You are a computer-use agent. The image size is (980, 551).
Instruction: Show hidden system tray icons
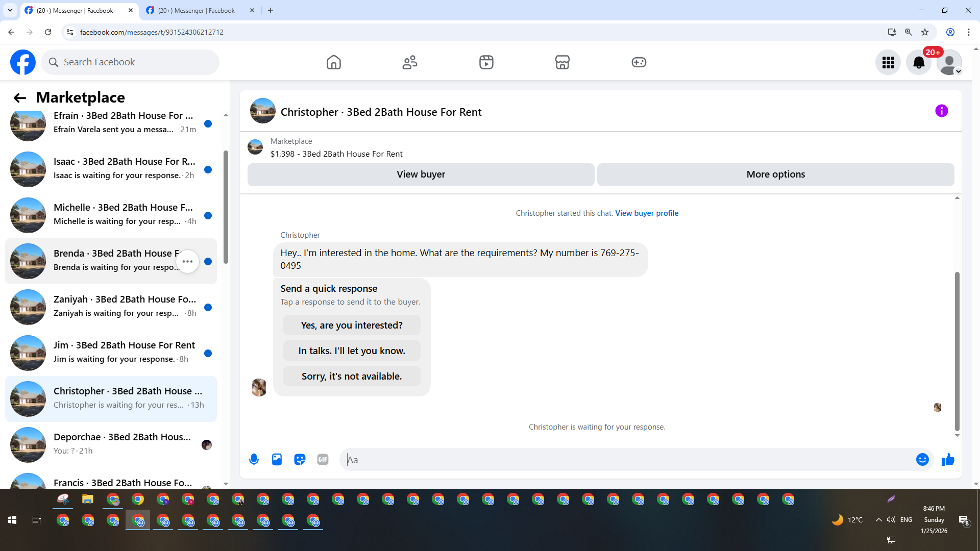[878, 520]
